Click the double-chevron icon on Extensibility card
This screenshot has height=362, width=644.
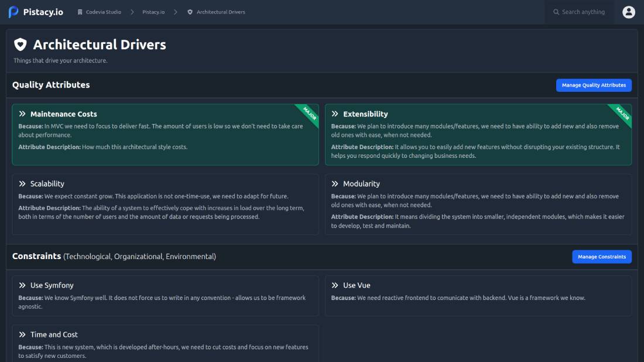(x=335, y=113)
